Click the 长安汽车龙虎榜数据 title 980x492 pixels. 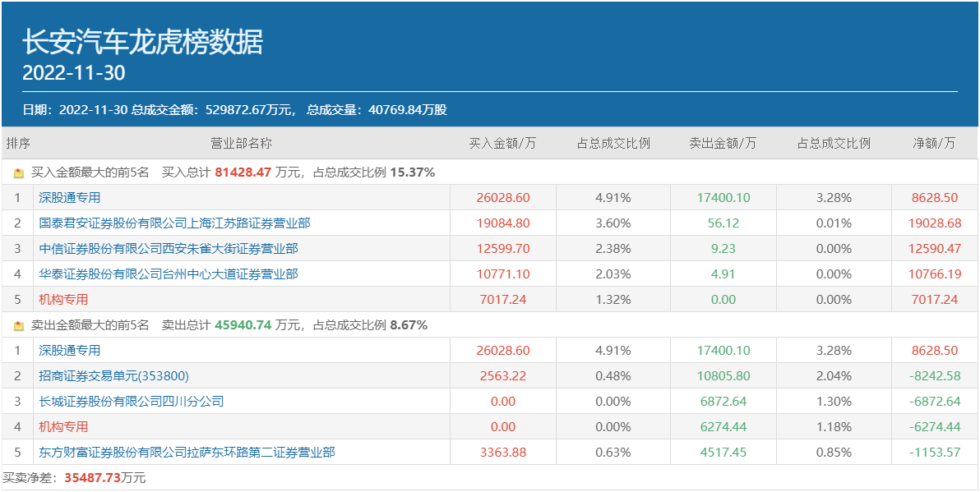142,41
